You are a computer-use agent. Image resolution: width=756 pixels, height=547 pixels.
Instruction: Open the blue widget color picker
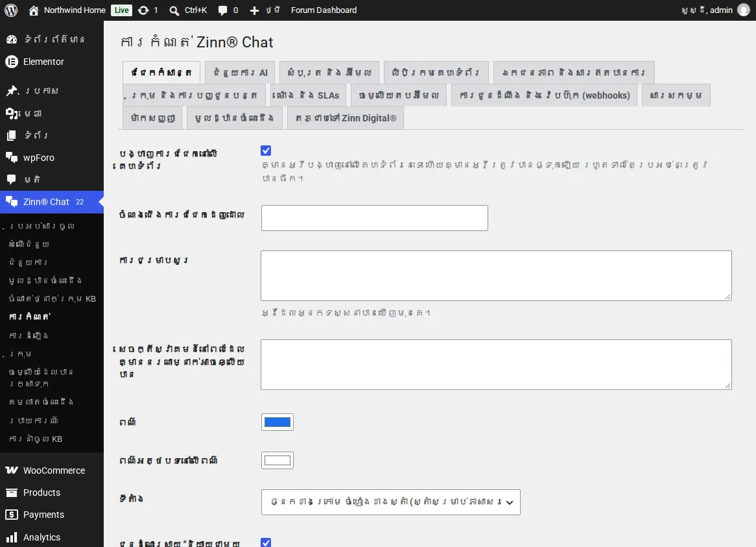[x=278, y=422]
